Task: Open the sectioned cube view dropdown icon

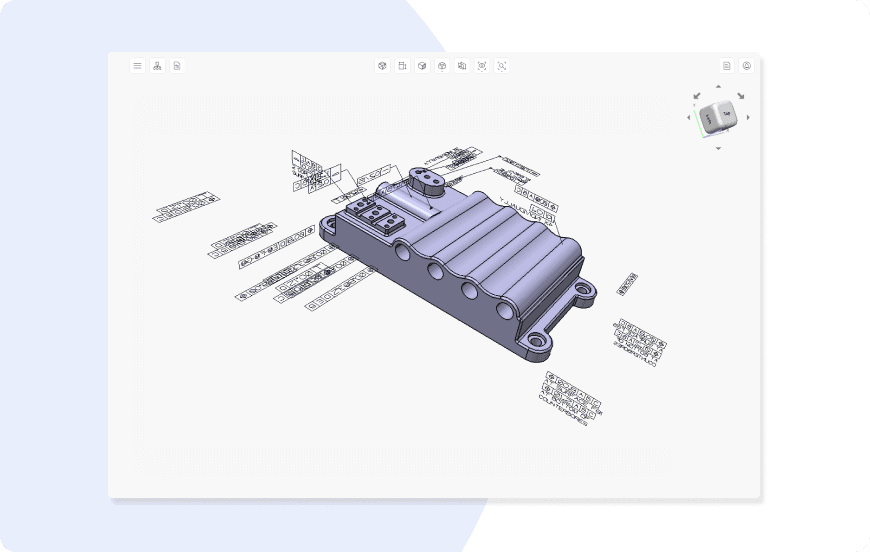Action: point(442,65)
